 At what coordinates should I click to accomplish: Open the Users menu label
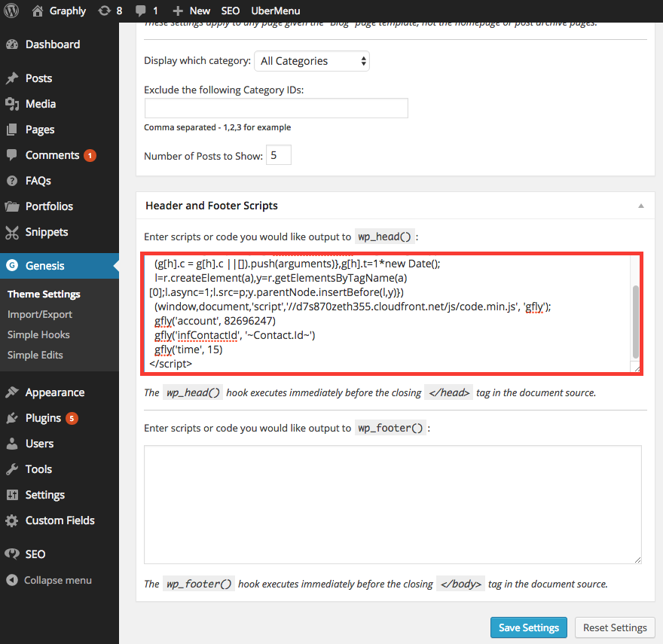coord(39,444)
